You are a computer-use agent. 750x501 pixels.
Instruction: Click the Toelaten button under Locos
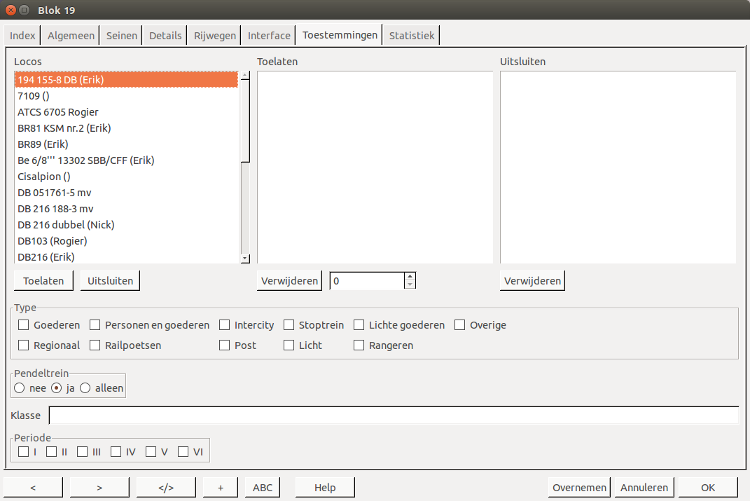(44, 281)
